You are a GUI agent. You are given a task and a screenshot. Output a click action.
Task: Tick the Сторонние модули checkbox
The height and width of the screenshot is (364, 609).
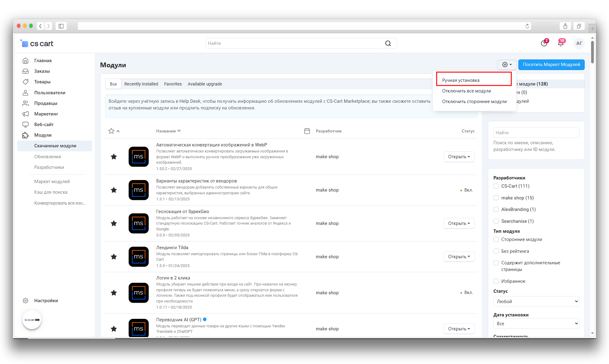[x=496, y=239]
